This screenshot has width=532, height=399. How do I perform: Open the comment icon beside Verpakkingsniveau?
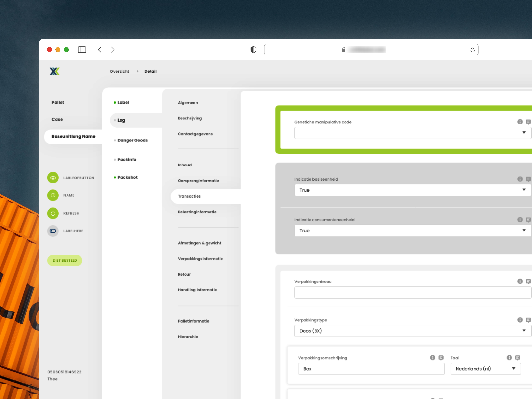(x=528, y=281)
